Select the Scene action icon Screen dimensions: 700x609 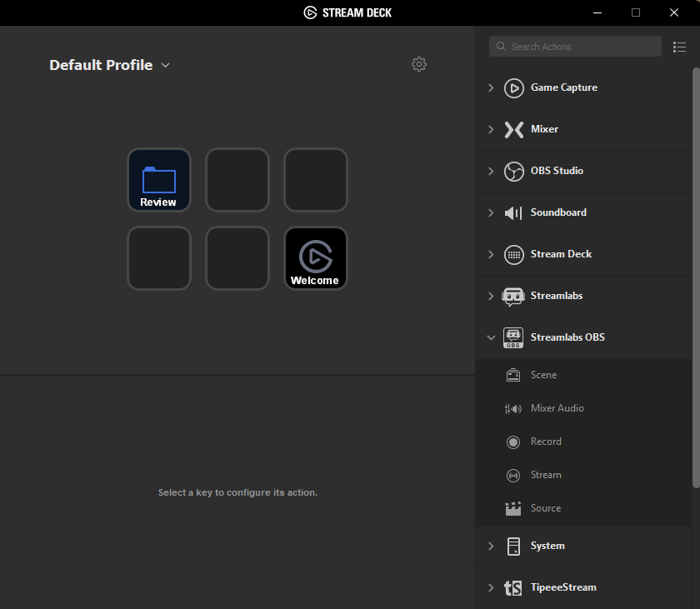[x=513, y=375]
